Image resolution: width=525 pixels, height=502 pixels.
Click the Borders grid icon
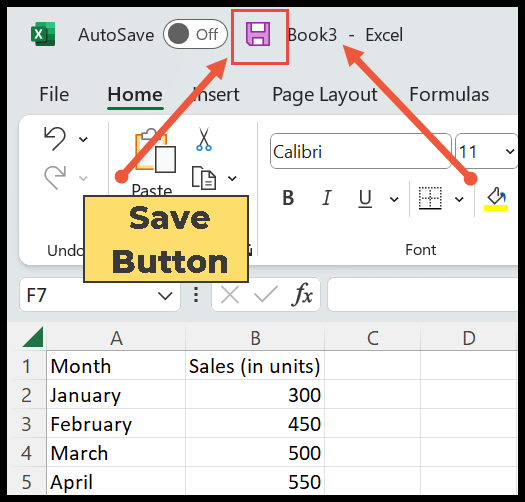[x=430, y=198]
